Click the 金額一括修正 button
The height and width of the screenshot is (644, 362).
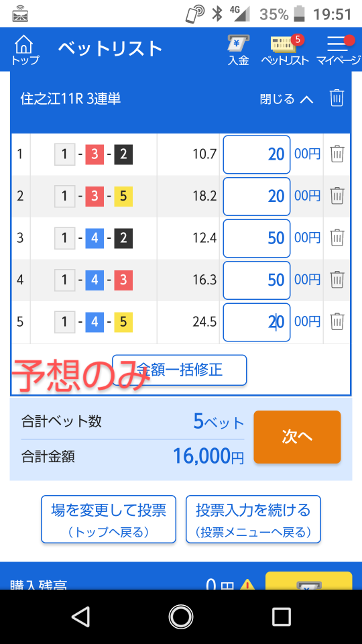[180, 370]
